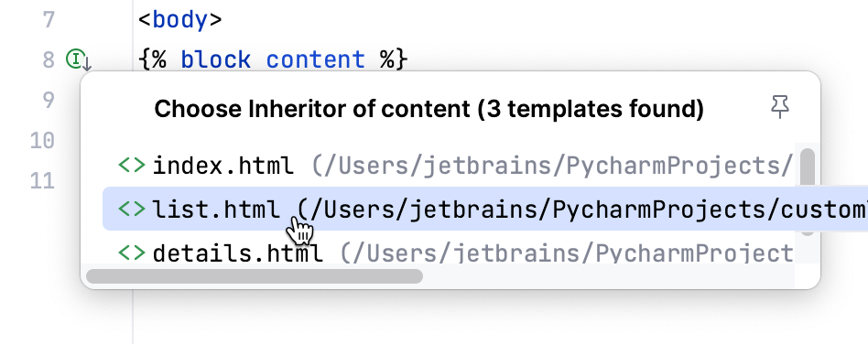Click the vertical scrollbar thumb in popup

pos(808,167)
